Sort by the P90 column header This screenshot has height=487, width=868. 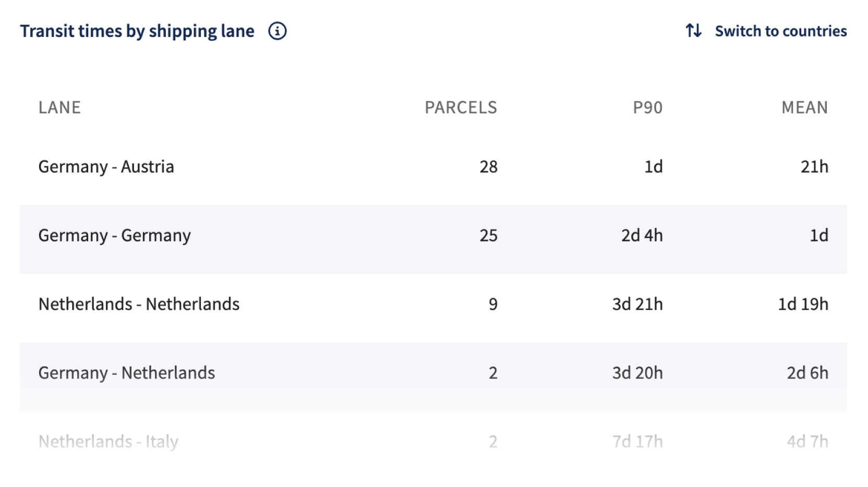pos(647,107)
